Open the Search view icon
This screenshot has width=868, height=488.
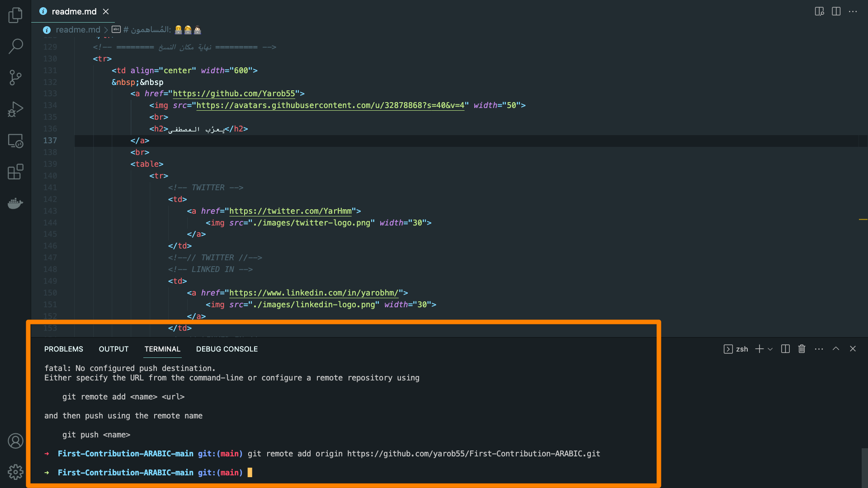(x=15, y=46)
